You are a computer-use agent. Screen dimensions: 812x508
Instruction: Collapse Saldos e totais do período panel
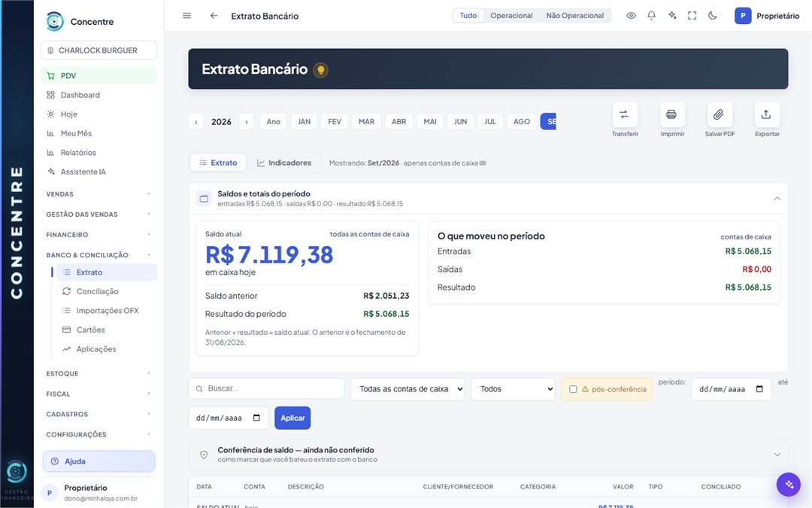pos(777,199)
